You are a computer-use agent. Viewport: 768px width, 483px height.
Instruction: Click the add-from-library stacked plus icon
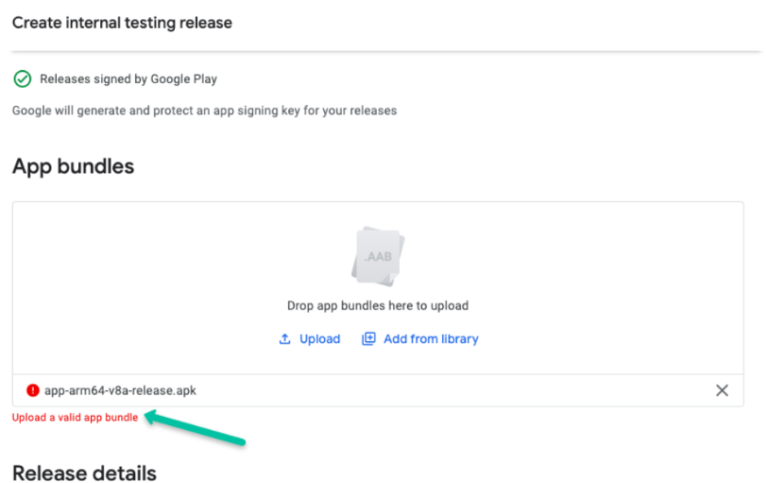[369, 339]
